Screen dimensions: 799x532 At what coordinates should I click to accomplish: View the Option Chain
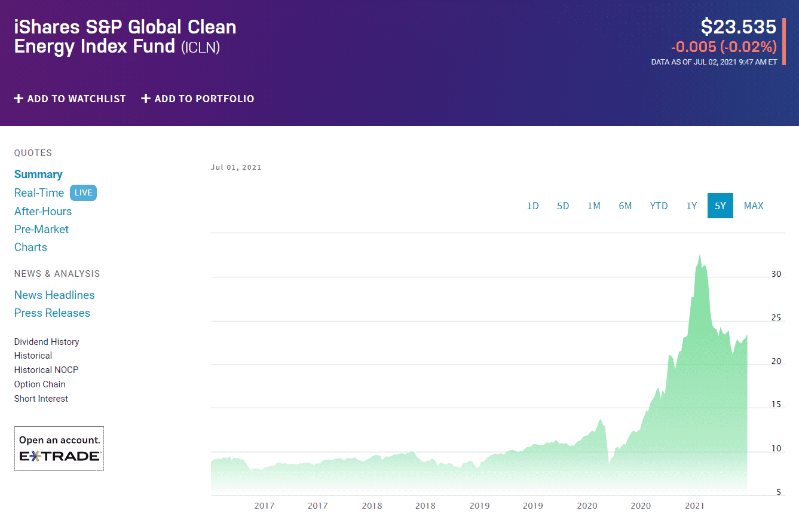coord(40,384)
